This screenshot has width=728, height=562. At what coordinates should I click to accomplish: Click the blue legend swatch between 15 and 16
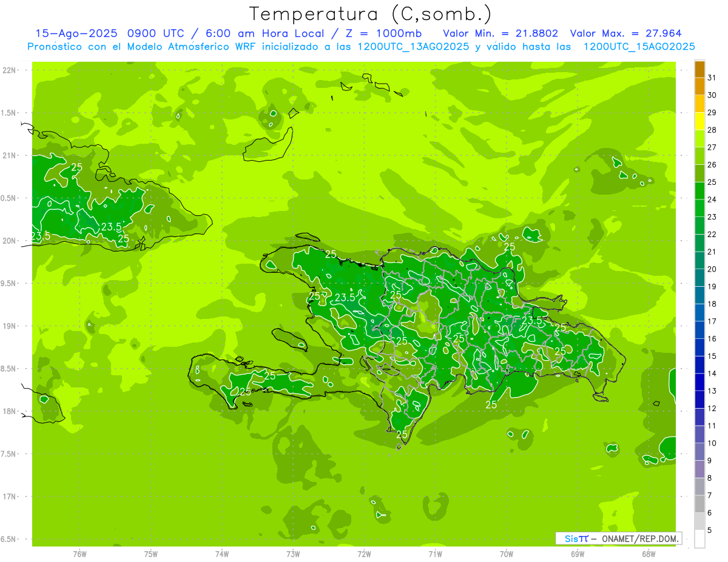pos(699,347)
